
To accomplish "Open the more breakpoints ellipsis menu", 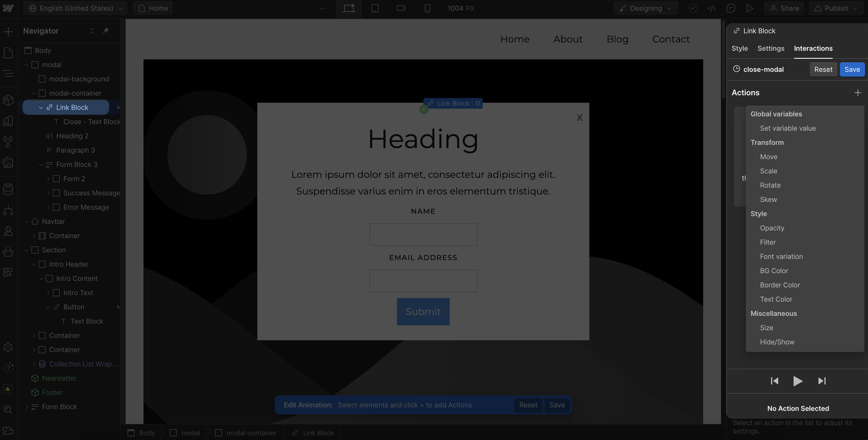I will (x=323, y=8).
